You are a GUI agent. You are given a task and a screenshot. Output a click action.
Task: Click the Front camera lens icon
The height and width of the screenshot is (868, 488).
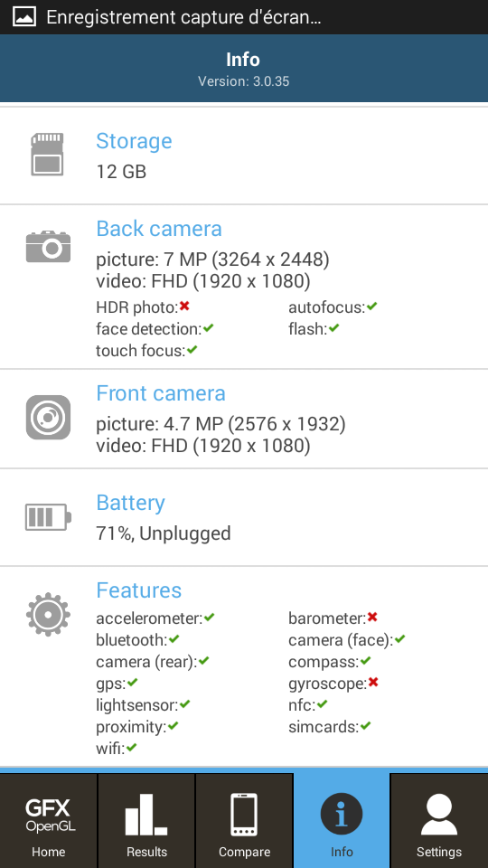click(x=48, y=418)
